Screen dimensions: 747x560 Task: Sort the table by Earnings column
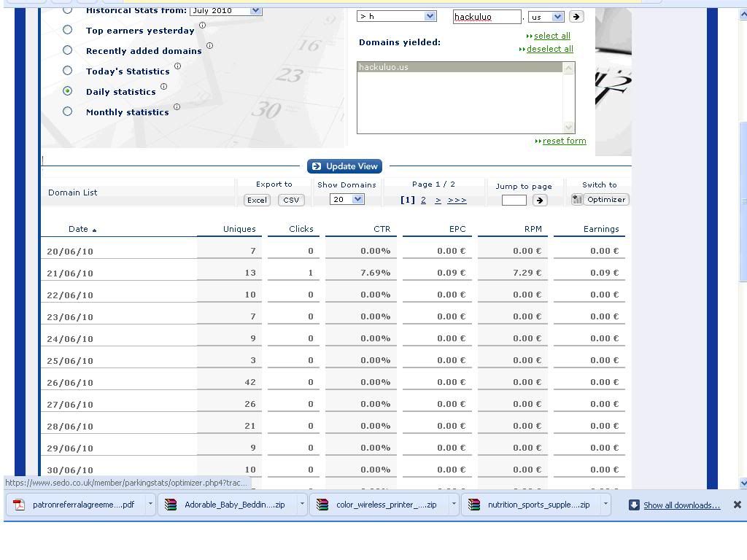click(600, 229)
